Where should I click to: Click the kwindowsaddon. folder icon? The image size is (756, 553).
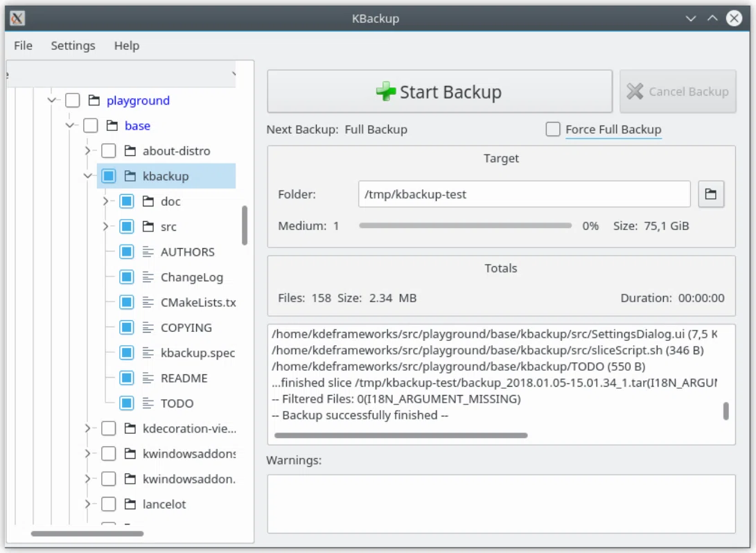130,479
